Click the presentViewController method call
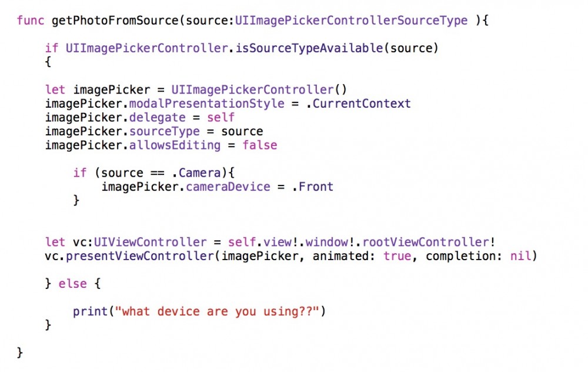588x372 pixels. click(x=140, y=256)
